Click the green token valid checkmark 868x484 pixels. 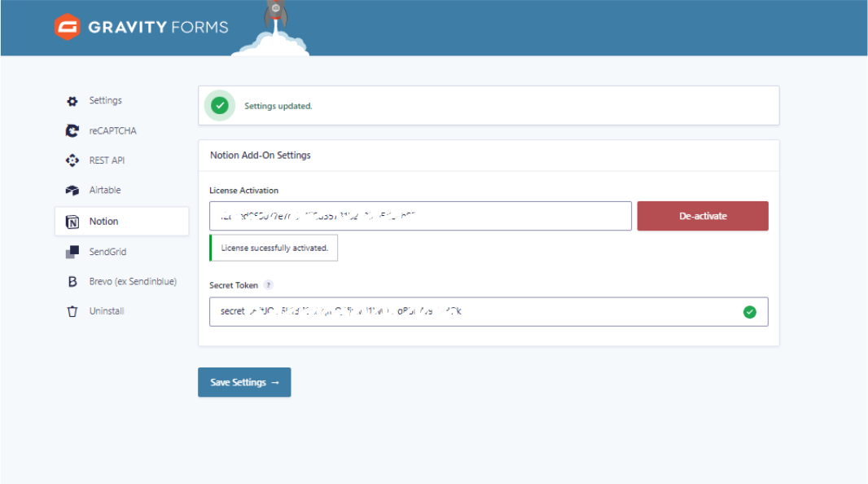(750, 312)
